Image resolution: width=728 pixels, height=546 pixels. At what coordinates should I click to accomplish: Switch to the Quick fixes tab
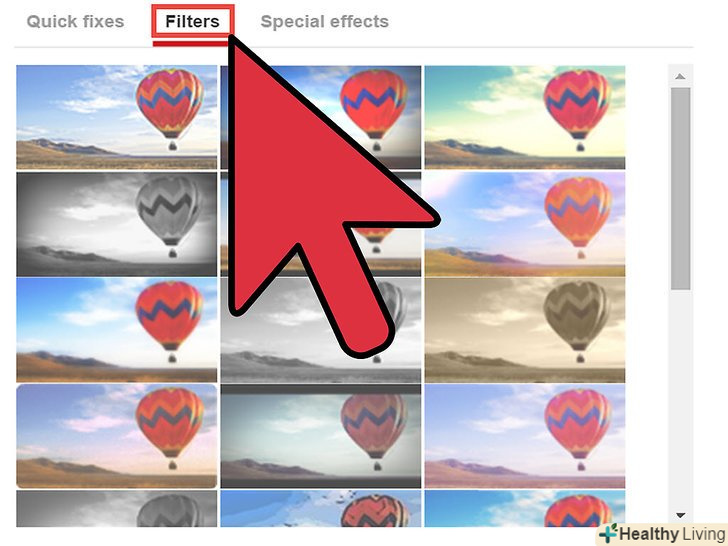[x=75, y=21]
